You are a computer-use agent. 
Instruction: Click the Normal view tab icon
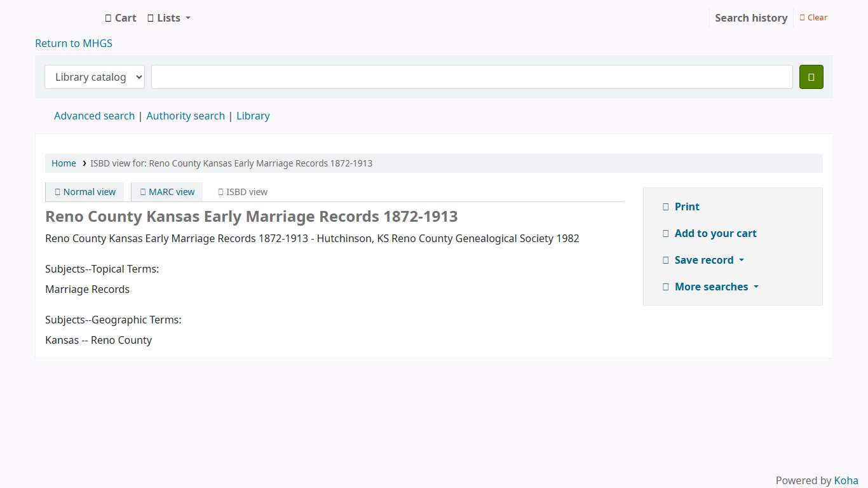pyautogui.click(x=58, y=192)
